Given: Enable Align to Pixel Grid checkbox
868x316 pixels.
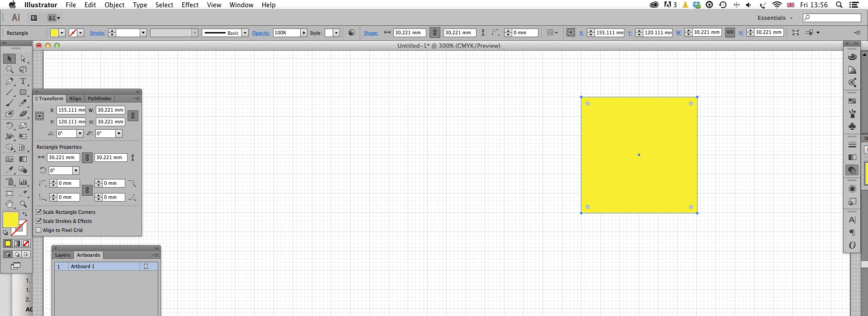Looking at the screenshot, I should pos(39,230).
